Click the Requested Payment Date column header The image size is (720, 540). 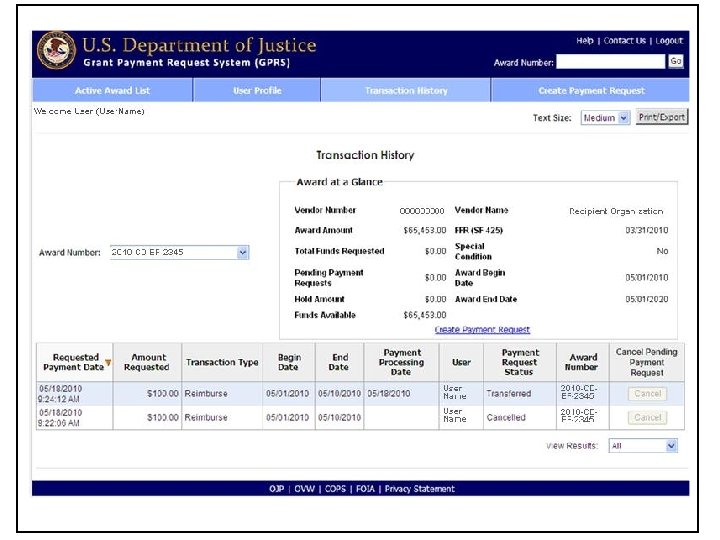pyautogui.click(x=75, y=362)
